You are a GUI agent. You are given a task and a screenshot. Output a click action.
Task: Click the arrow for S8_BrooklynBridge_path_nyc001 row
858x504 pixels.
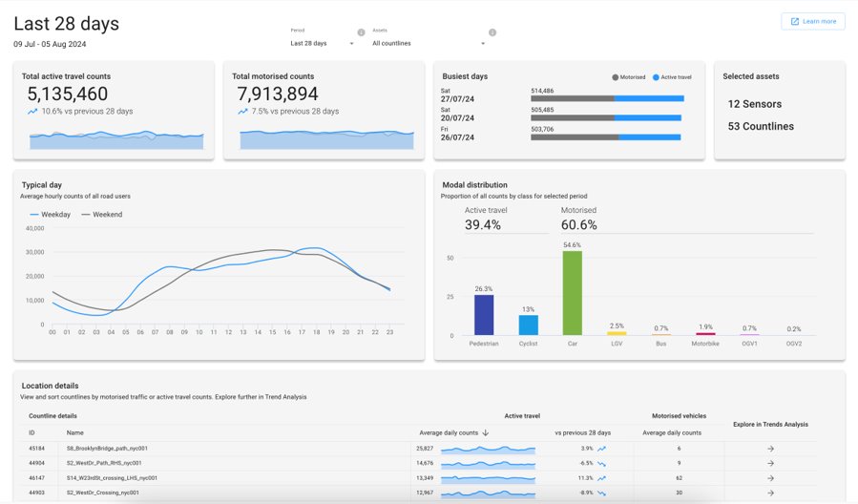770,448
